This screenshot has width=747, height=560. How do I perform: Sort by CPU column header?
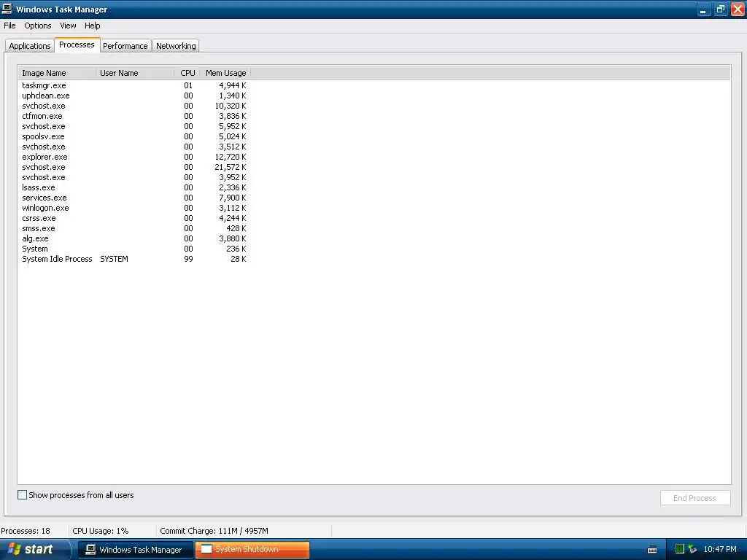[x=187, y=73]
